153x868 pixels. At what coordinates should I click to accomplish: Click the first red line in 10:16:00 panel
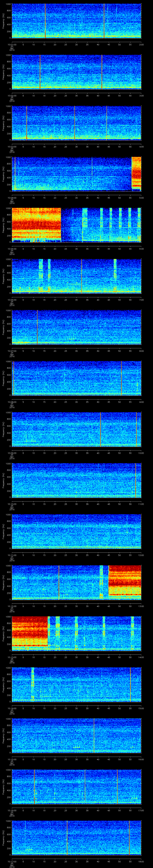[34, 786]
